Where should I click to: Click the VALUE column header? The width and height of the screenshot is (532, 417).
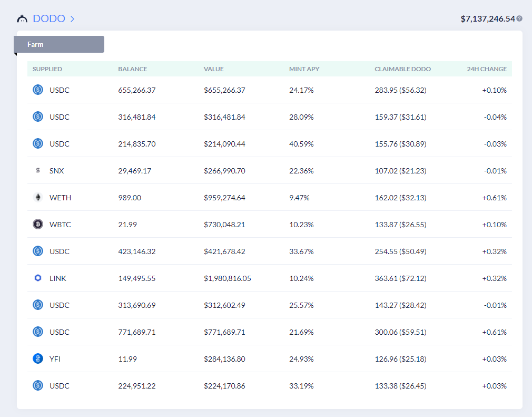pyautogui.click(x=214, y=69)
